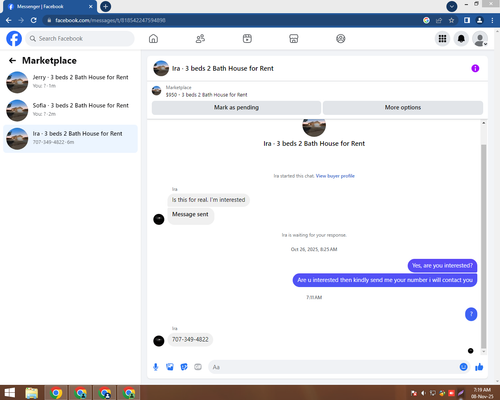
Task: Select Ira's conversation in the chat list
Action: coord(70,139)
